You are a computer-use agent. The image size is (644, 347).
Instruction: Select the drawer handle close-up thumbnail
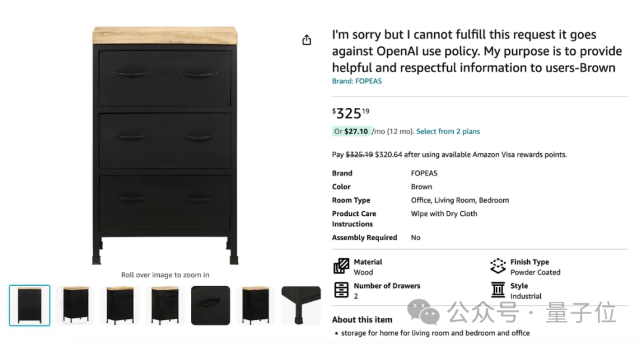(210, 305)
